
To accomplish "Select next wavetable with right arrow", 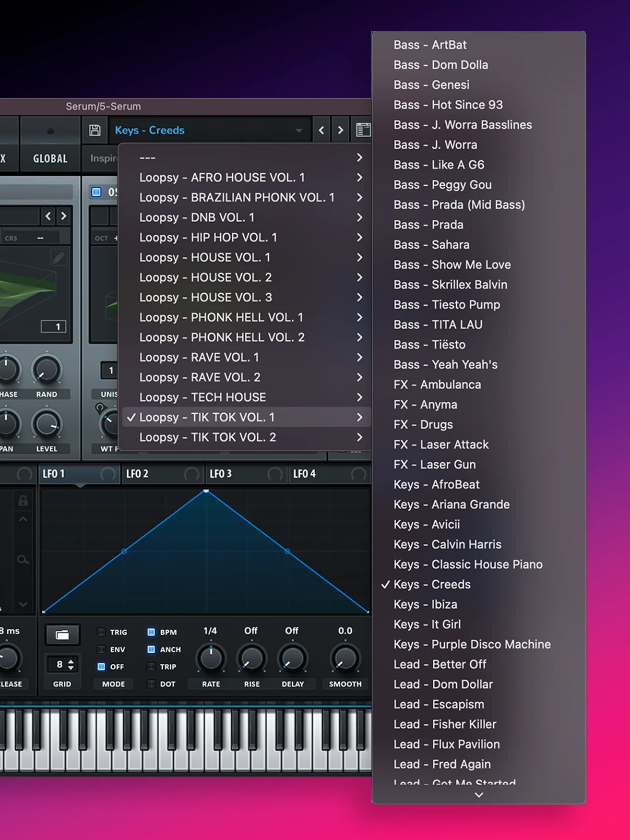I will pos(63,216).
